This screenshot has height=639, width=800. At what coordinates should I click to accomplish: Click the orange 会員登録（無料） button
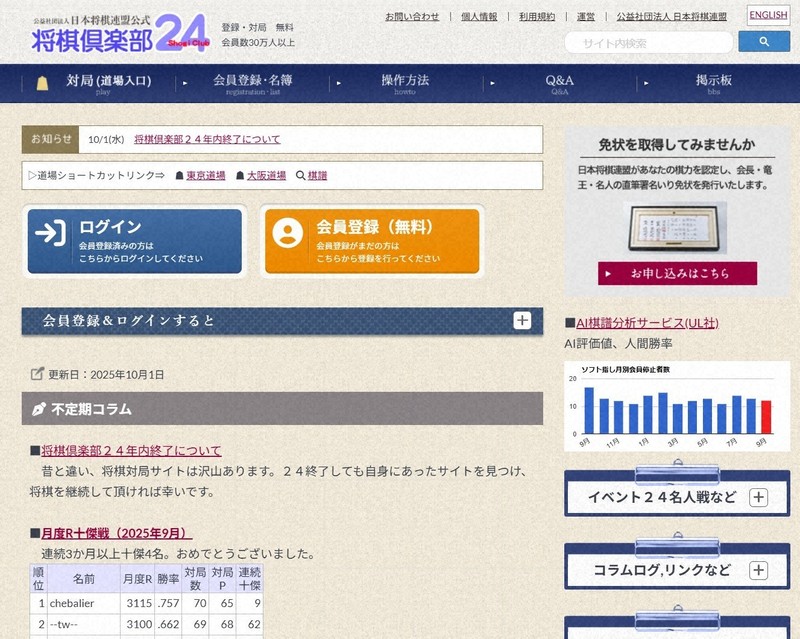[x=372, y=241]
